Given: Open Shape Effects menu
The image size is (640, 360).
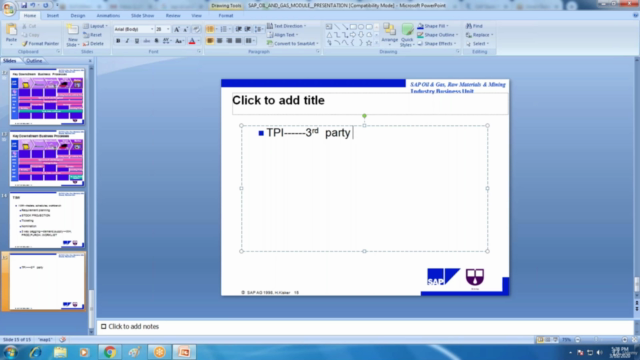Looking at the screenshot, I should click(x=437, y=43).
